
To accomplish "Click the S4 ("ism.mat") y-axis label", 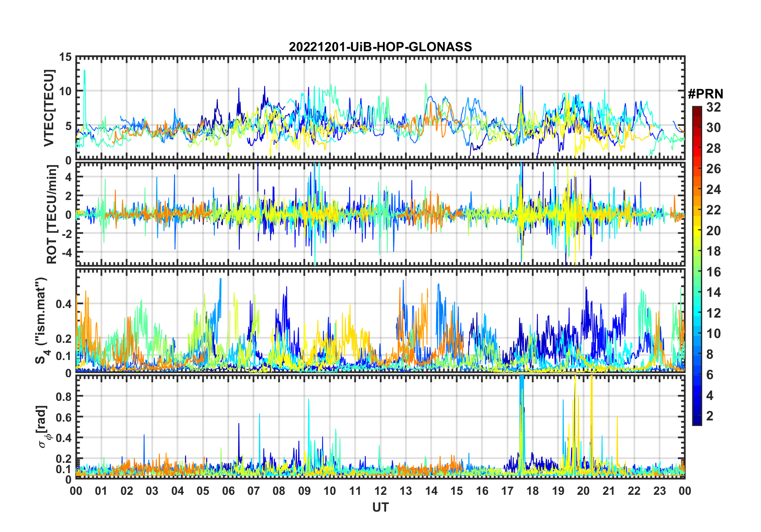I will [x=42, y=321].
